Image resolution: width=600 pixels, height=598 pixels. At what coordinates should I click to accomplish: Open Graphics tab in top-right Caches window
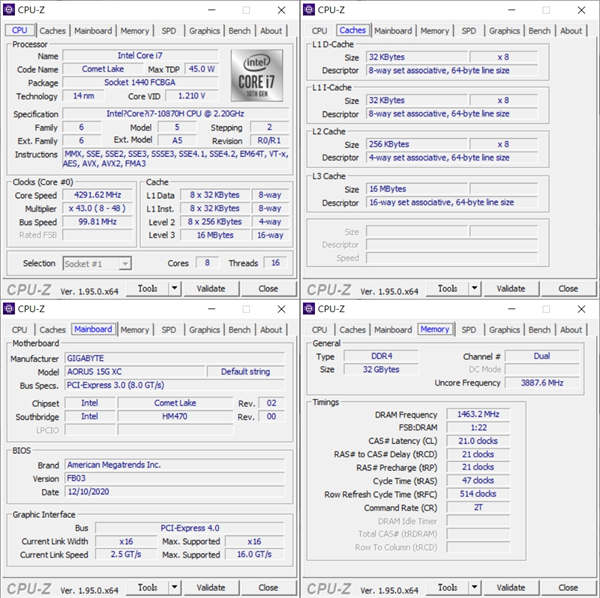click(x=504, y=31)
